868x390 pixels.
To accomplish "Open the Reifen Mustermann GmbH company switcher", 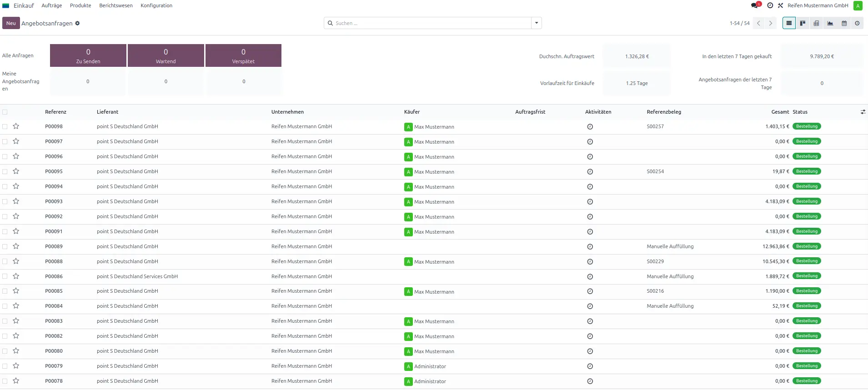I will point(818,5).
